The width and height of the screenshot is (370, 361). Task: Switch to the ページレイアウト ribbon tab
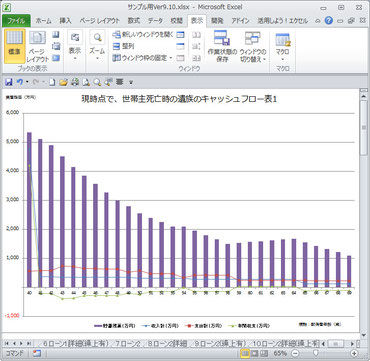tap(99, 21)
